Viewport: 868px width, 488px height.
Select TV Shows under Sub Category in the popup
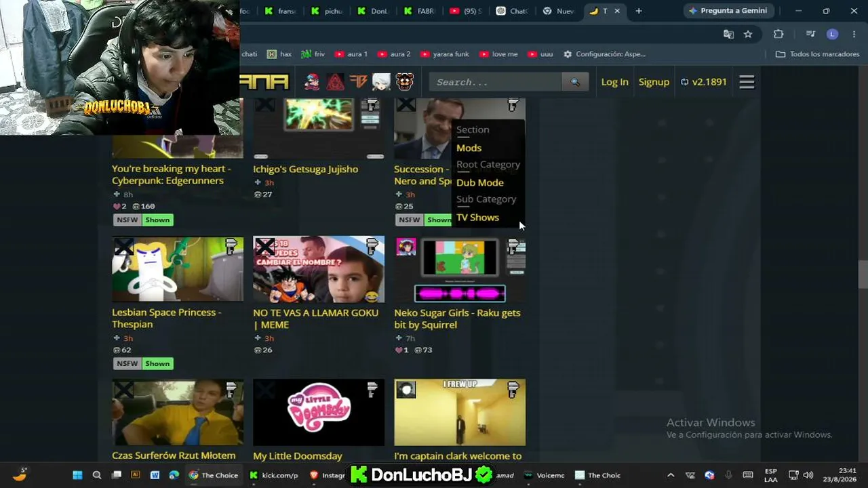[x=477, y=217]
